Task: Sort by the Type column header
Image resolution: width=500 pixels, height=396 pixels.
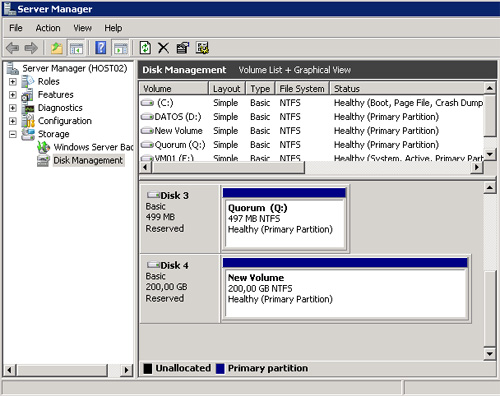Action: coord(260,89)
